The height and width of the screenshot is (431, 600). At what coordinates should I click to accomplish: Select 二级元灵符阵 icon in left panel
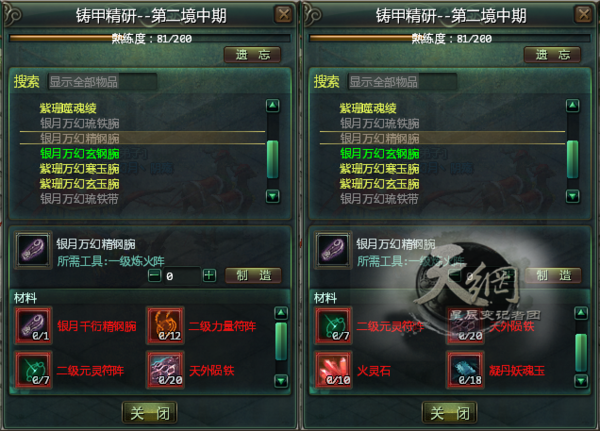point(33,370)
